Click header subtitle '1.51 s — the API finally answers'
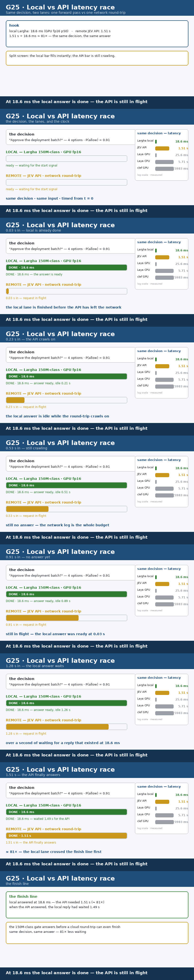This screenshot has height=980, width=194. click(x=33, y=775)
